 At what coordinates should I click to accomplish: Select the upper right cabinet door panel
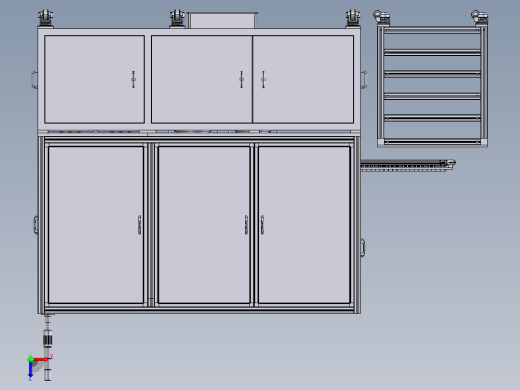(303, 79)
